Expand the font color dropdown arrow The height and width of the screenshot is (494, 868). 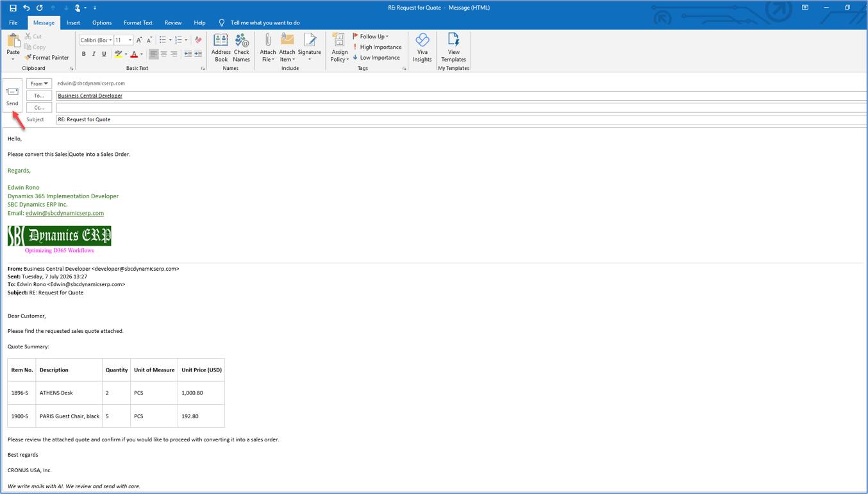click(142, 54)
